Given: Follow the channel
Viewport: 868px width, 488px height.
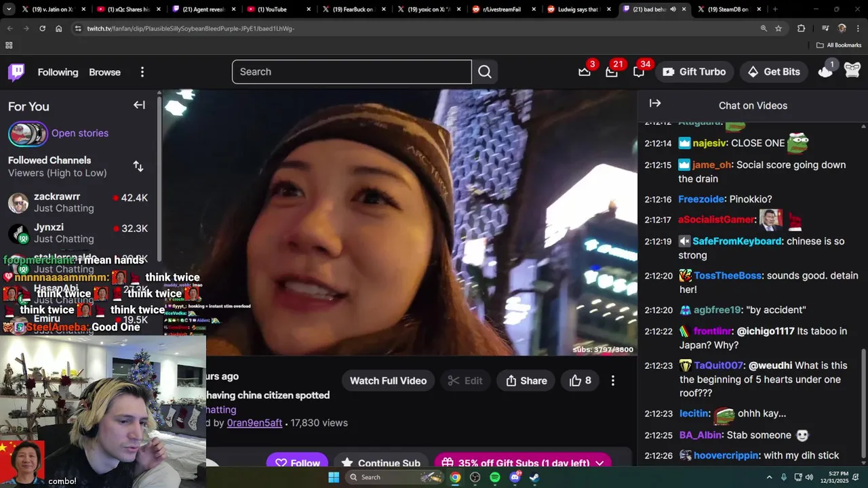Looking at the screenshot, I should [x=297, y=463].
